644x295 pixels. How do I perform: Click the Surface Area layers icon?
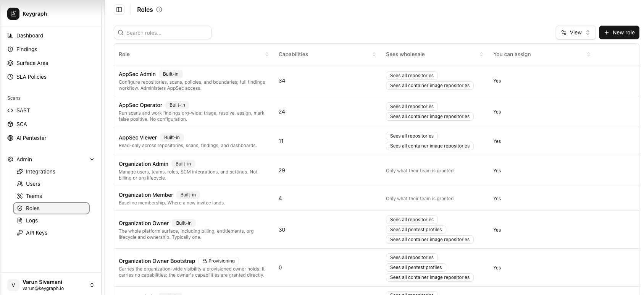(10, 63)
